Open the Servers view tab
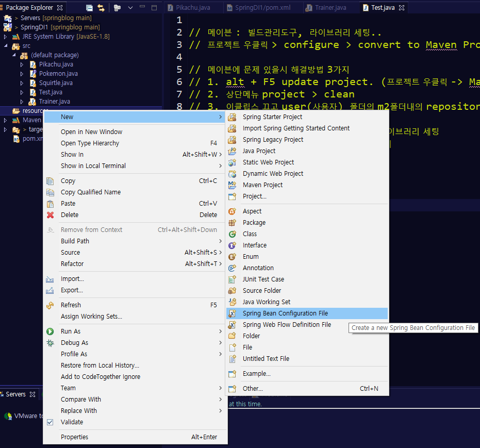The width and height of the screenshot is (480, 448). 15,394
